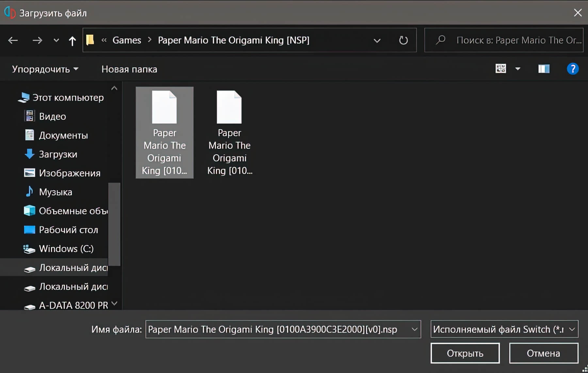Viewport: 588px width, 373px height.
Task: Click the Отмена button
Action: pyautogui.click(x=543, y=353)
